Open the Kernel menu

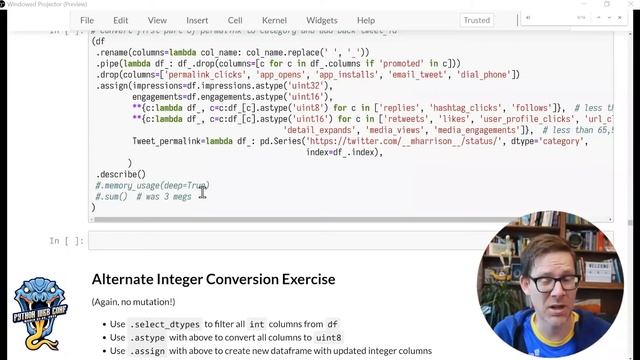point(274,20)
